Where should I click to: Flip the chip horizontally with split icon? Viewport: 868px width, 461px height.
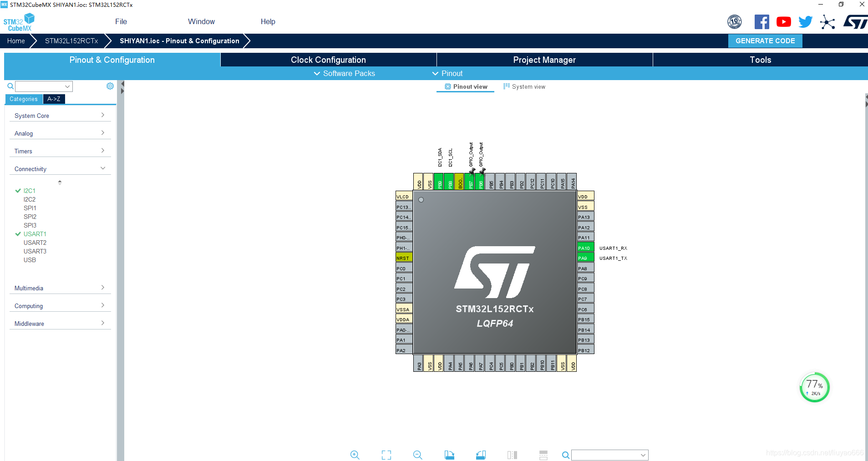[512, 455]
